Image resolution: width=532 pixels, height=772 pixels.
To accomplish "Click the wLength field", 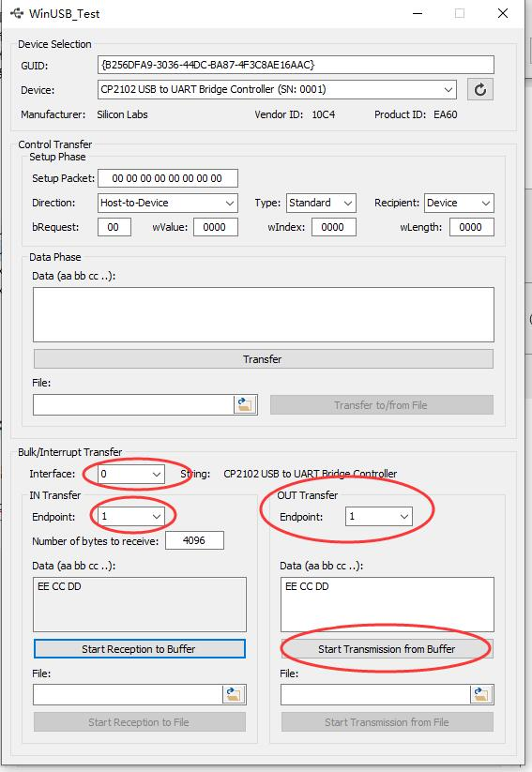I will coord(471,227).
